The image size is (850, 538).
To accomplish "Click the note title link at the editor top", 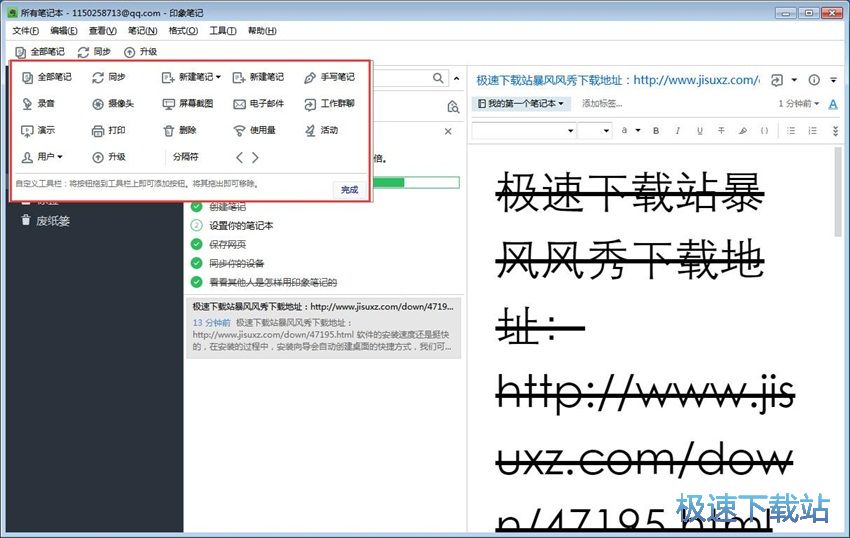I will [618, 80].
